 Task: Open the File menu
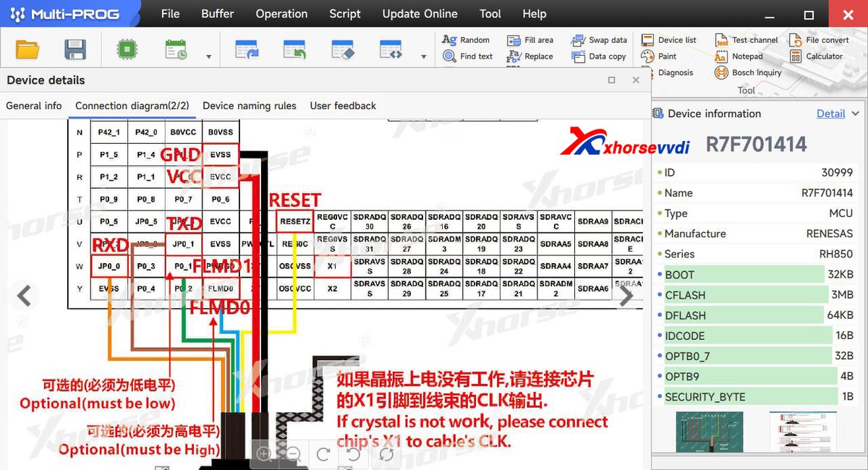pyautogui.click(x=171, y=14)
